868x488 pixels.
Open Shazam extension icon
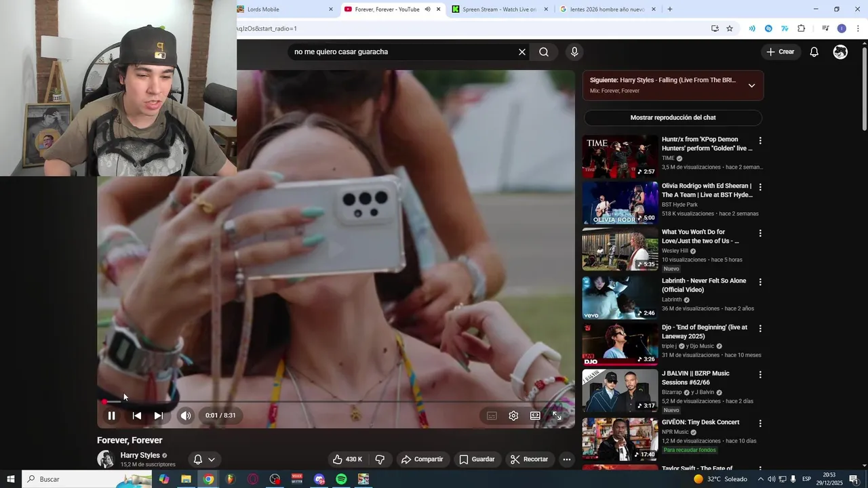coord(768,28)
